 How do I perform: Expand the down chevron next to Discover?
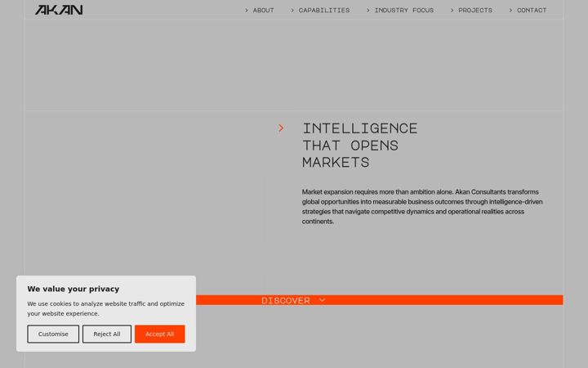pyautogui.click(x=322, y=300)
